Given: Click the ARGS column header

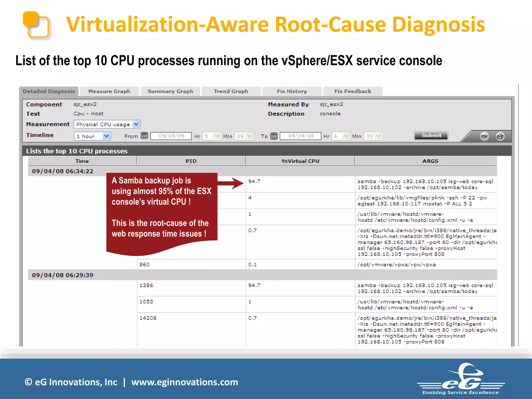Looking at the screenshot, I should 426,161.
